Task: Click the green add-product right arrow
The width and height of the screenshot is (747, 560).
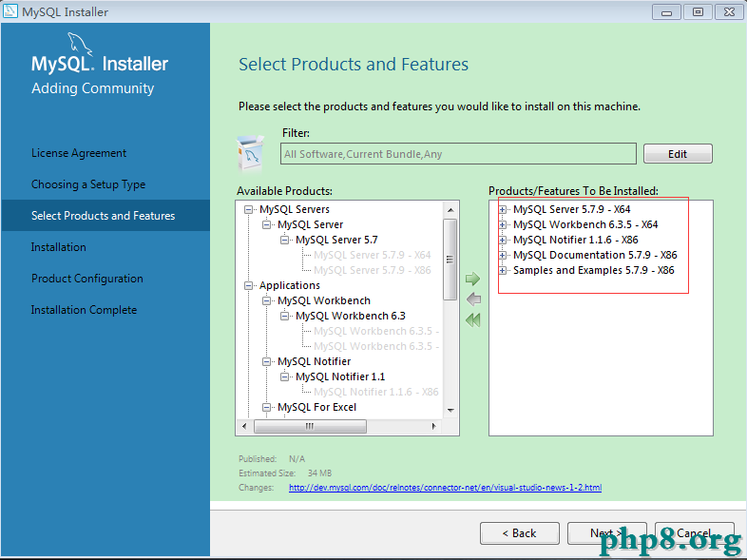Action: [472, 279]
